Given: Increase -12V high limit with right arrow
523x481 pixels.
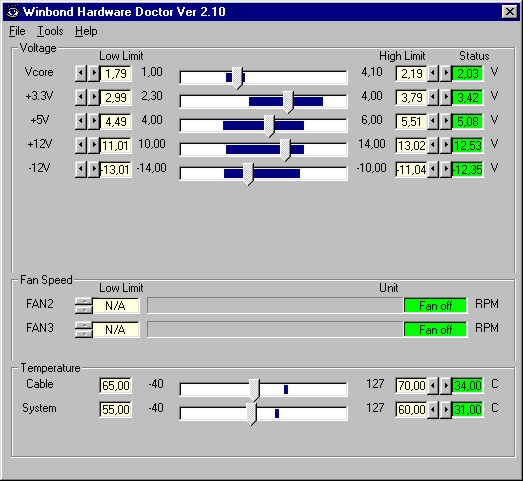Looking at the screenshot, I should pyautogui.click(x=446, y=169).
